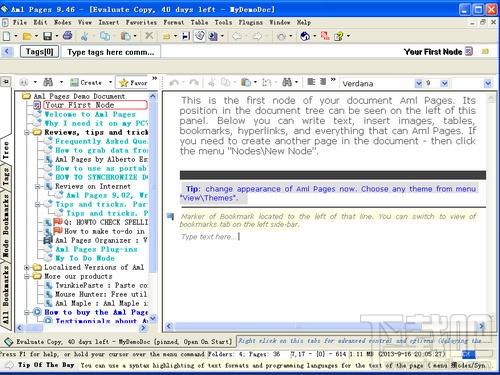This screenshot has width=500, height=375.
Task: Open the Window menu
Action: pos(279,22)
